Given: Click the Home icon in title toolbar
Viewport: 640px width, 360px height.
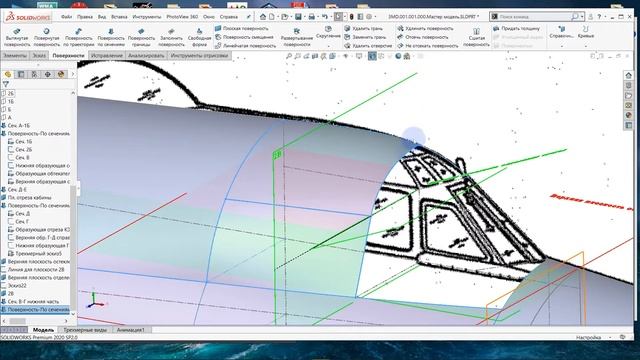Looking at the screenshot, I should pos(263,17).
